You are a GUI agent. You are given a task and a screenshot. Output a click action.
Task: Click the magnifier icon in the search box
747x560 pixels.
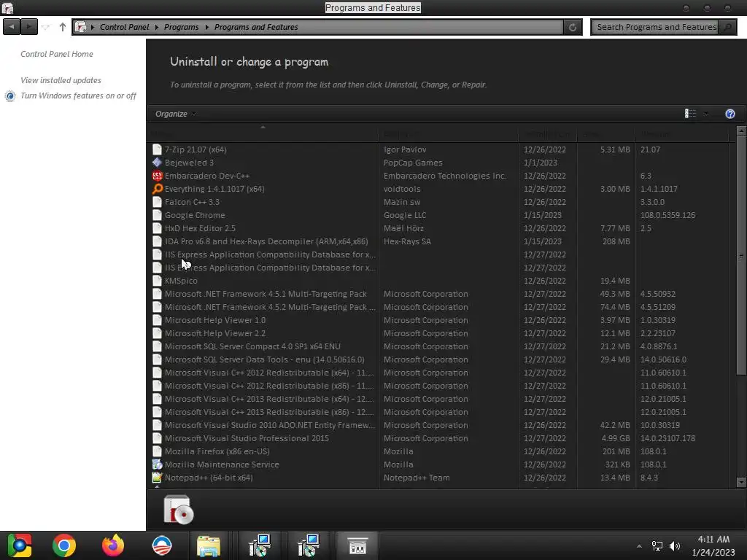click(x=727, y=27)
